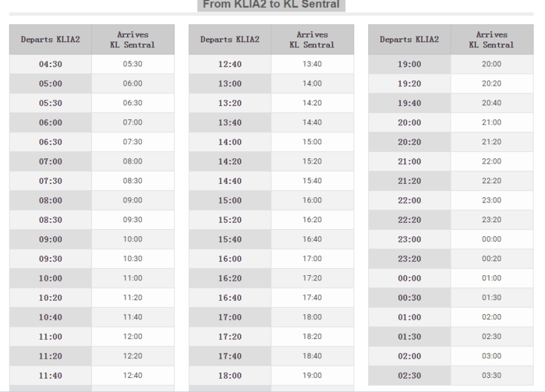This screenshot has height=392, width=545.
Task: Select the 04:30 departure time cell
Action: (x=51, y=65)
